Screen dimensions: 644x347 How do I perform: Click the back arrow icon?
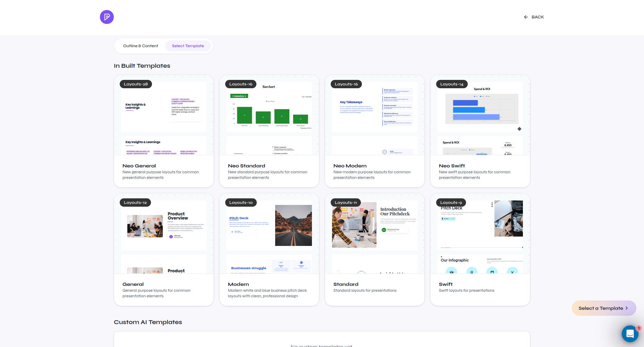coord(526,17)
